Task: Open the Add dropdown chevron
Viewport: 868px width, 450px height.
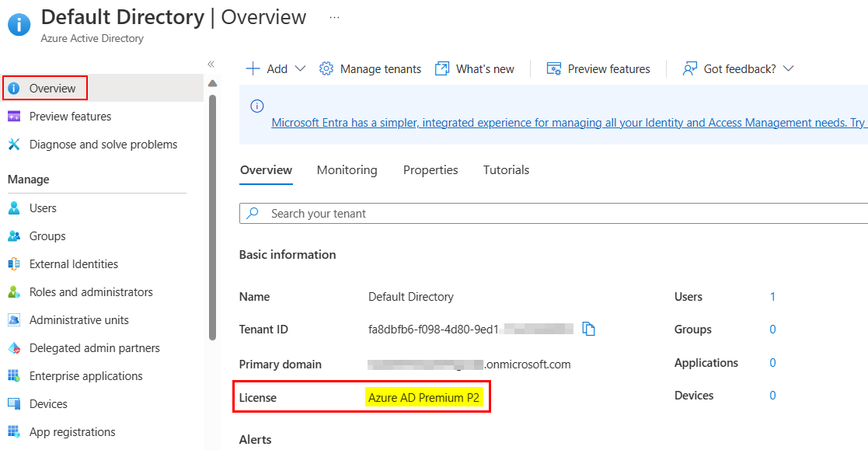Action: (300, 68)
